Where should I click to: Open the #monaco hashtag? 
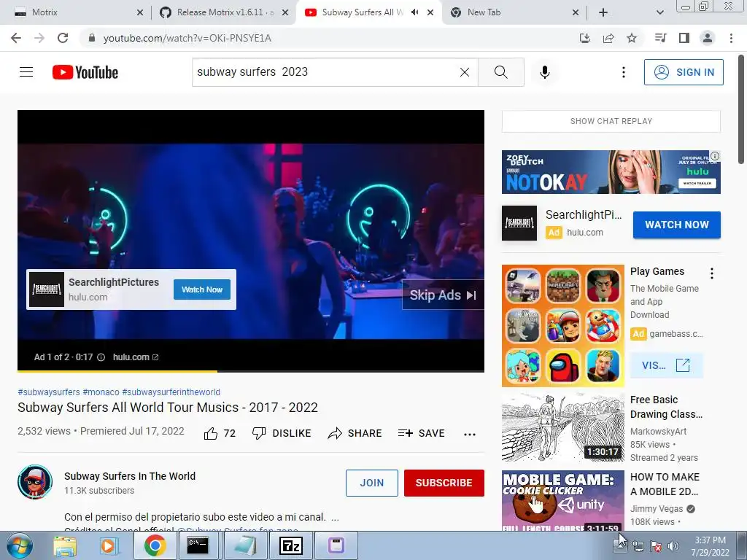101,392
